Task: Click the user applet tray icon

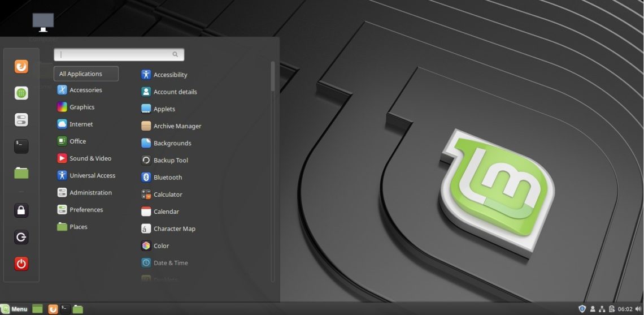Action: pyautogui.click(x=593, y=309)
